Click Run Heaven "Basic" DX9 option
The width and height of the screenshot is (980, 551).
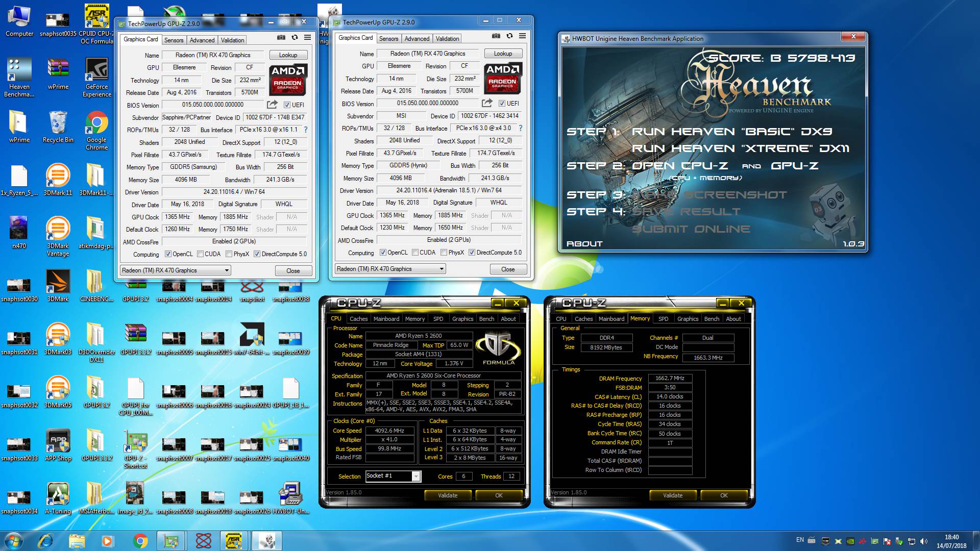tap(732, 132)
